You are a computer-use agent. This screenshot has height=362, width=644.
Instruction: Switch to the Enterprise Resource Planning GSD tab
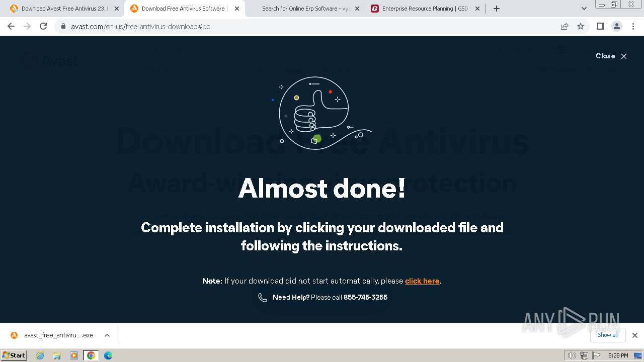(425, 9)
